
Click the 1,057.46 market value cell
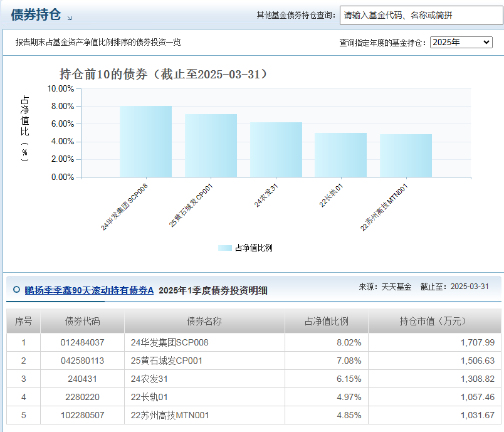[x=434, y=397]
